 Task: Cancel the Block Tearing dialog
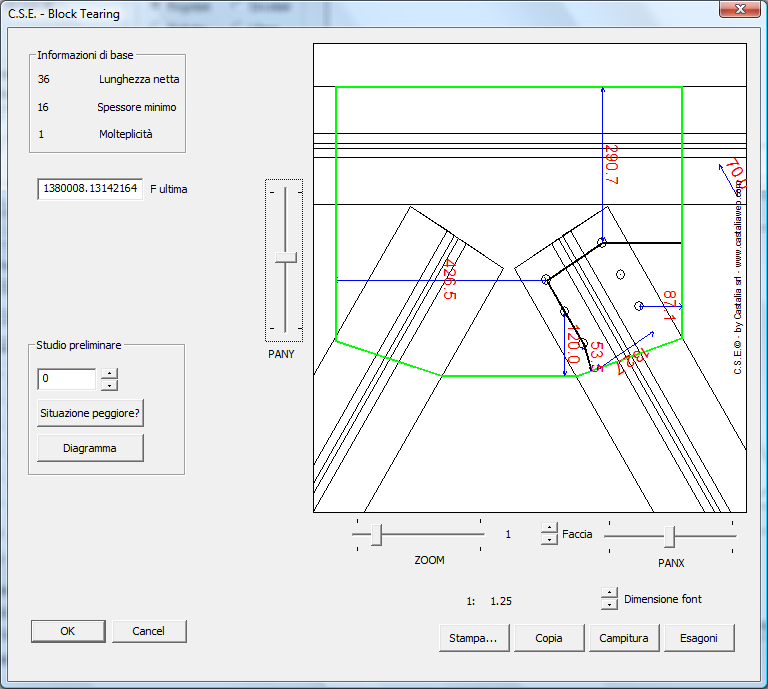tap(149, 631)
